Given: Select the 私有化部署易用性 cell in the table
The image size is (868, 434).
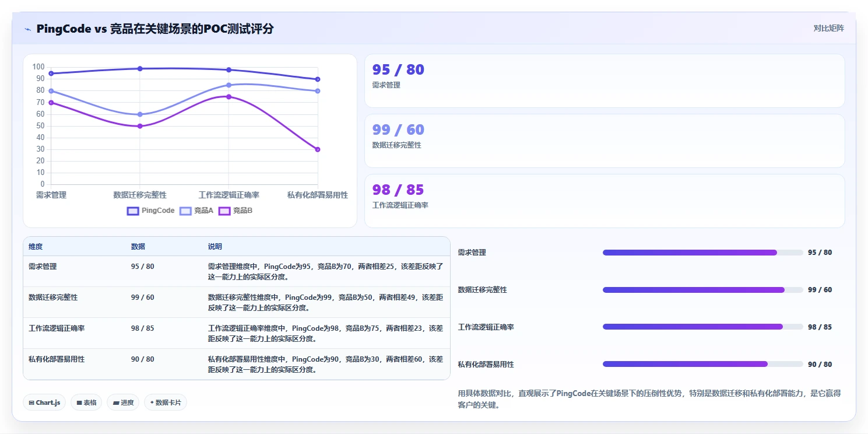Looking at the screenshot, I should (x=57, y=359).
